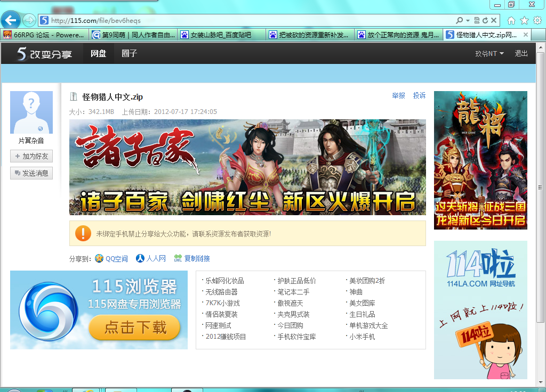Click the 加为好友 button
The height and width of the screenshot is (392, 546).
point(31,156)
